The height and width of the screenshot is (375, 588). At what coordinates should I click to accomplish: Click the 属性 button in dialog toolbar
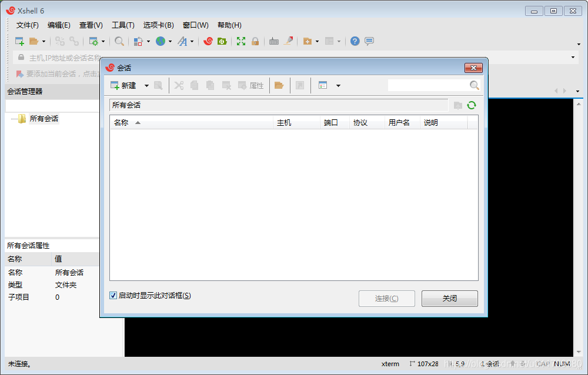pos(251,85)
